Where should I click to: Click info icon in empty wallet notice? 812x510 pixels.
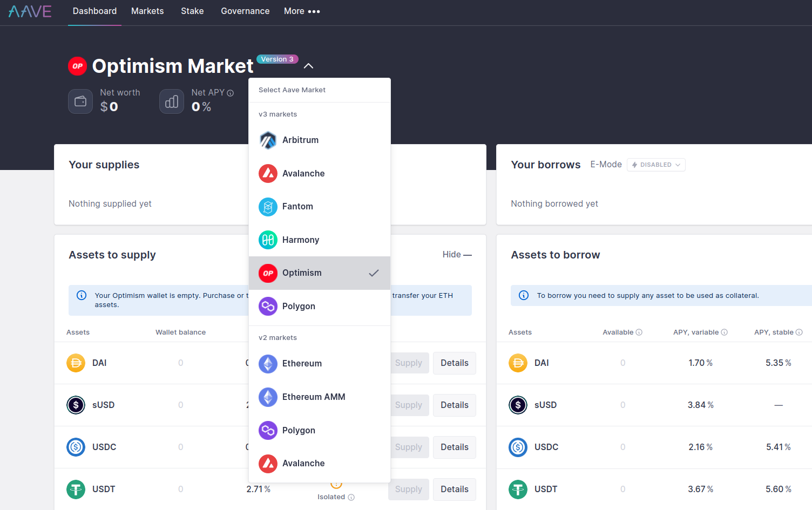click(82, 295)
